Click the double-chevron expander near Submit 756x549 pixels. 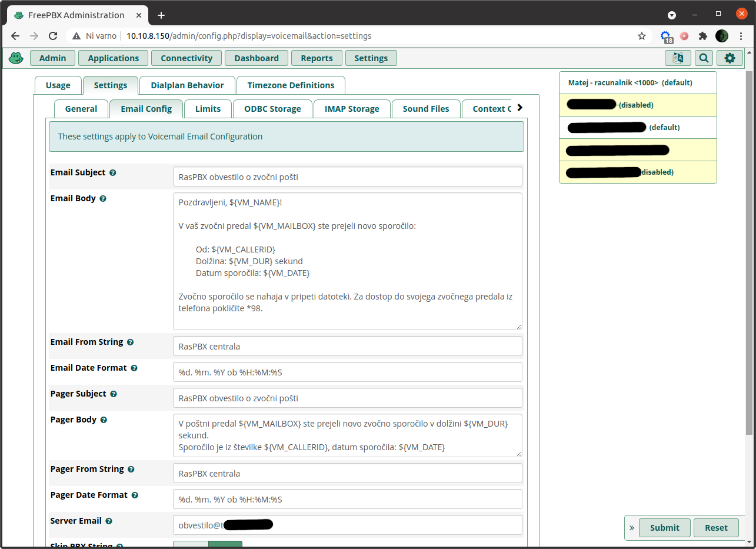[631, 528]
